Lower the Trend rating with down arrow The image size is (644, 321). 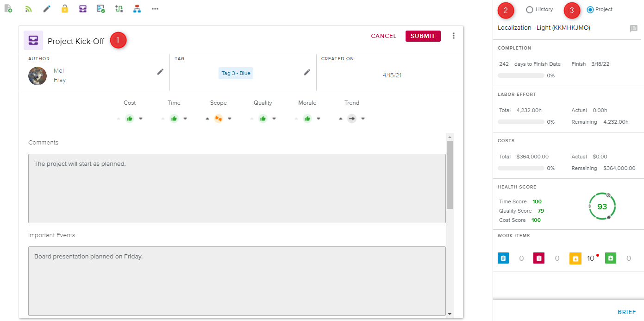363,119
